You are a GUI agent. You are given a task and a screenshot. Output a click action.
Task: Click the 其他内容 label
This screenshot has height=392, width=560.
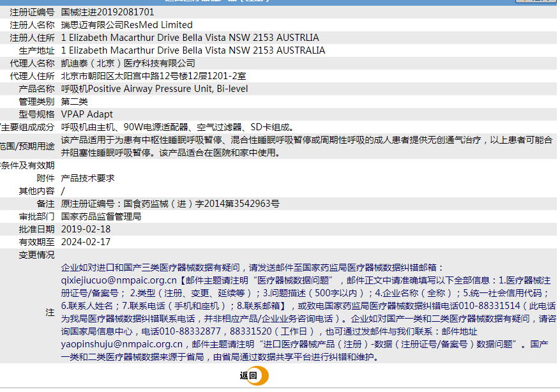tap(36, 191)
